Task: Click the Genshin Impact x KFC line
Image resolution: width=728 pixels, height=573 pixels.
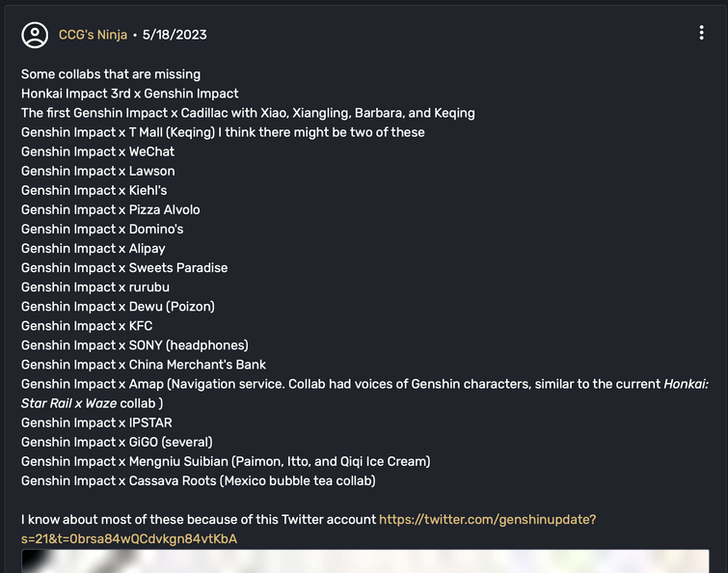Action: click(87, 326)
